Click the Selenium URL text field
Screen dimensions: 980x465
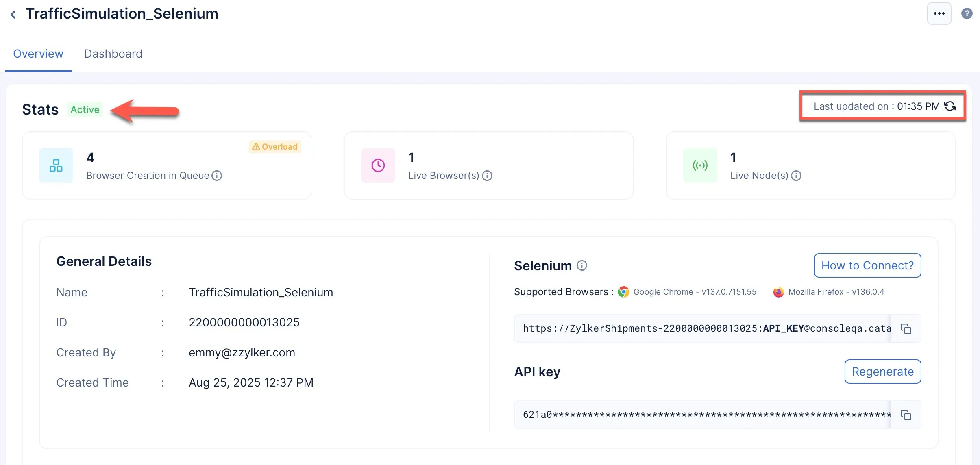(x=703, y=328)
